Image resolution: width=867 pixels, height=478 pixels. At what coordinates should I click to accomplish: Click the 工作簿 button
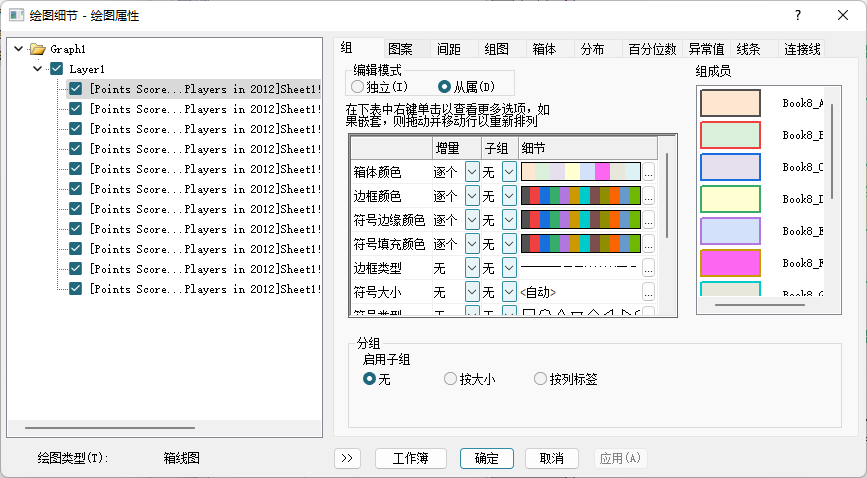(x=410, y=458)
